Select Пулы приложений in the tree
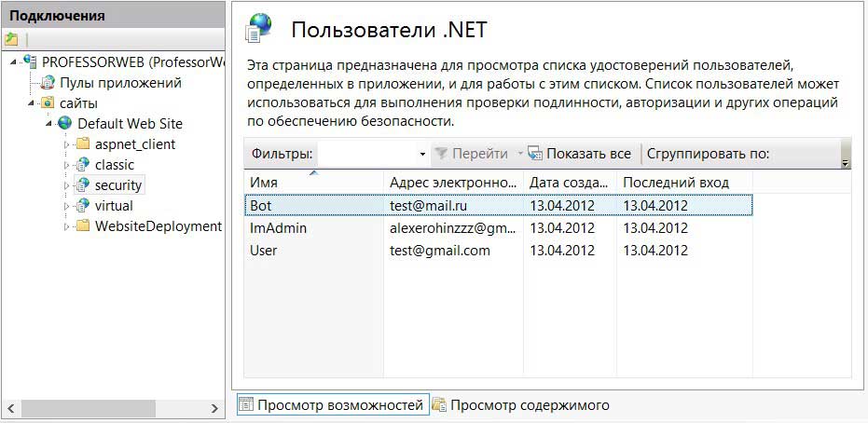Viewport: 868px width, 423px height. tap(120, 83)
